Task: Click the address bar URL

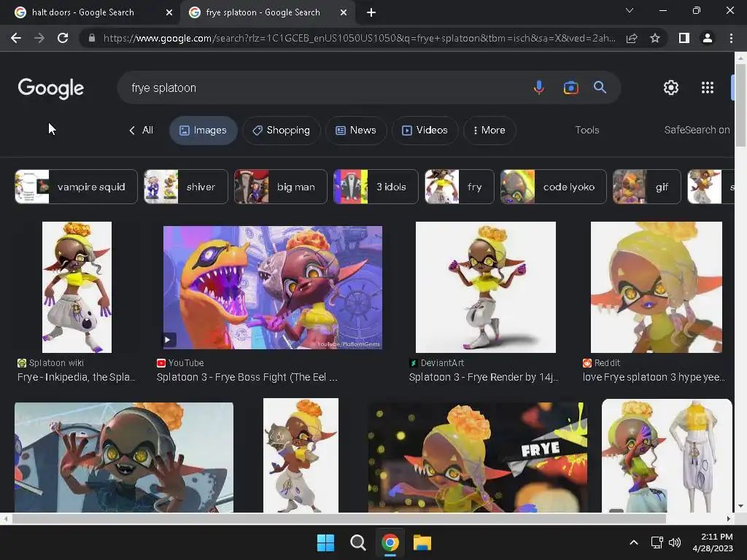Action: point(359,38)
